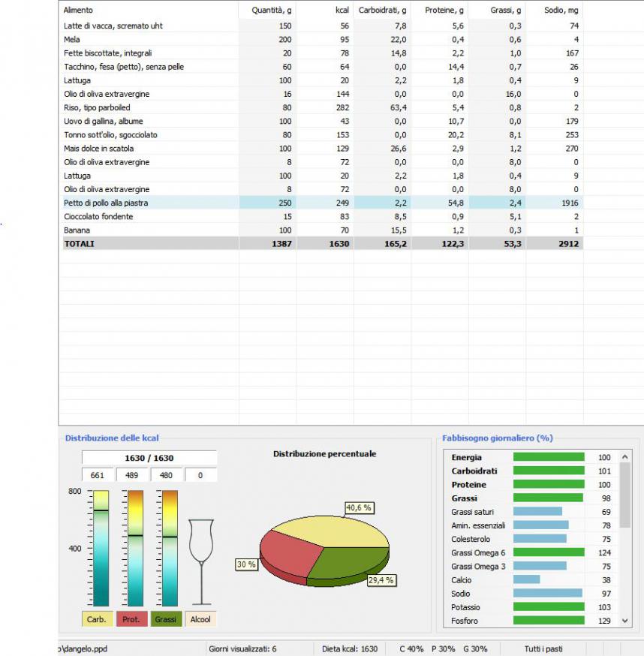Screen dimensions: 644x656
Task: Click the Sodio, mg column header
Action: pyautogui.click(x=554, y=11)
